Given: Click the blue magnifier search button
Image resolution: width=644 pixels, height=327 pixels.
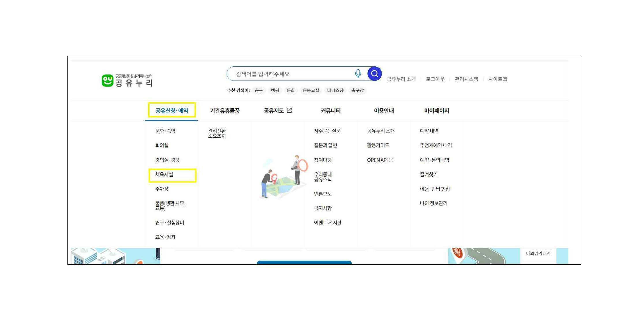Looking at the screenshot, I should (x=374, y=74).
